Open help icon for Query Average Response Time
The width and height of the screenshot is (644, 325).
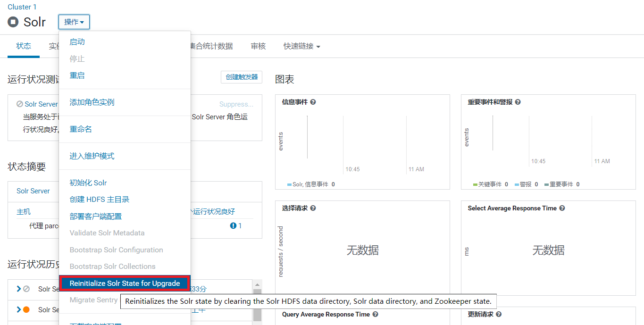tap(375, 314)
